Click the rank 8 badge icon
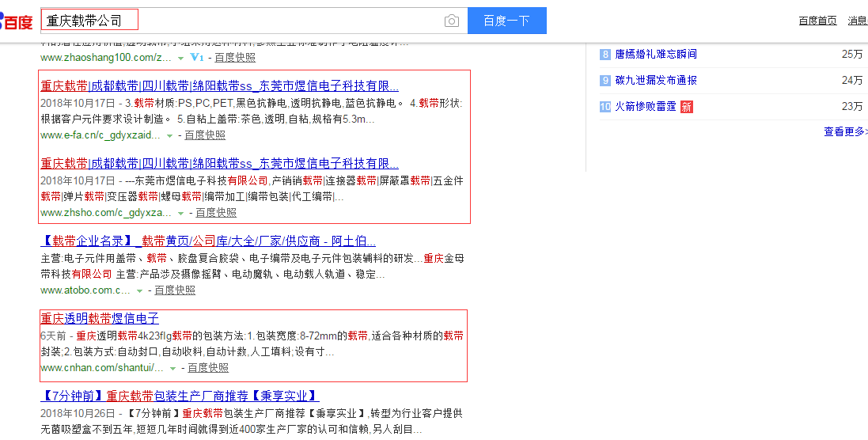 pyautogui.click(x=605, y=55)
